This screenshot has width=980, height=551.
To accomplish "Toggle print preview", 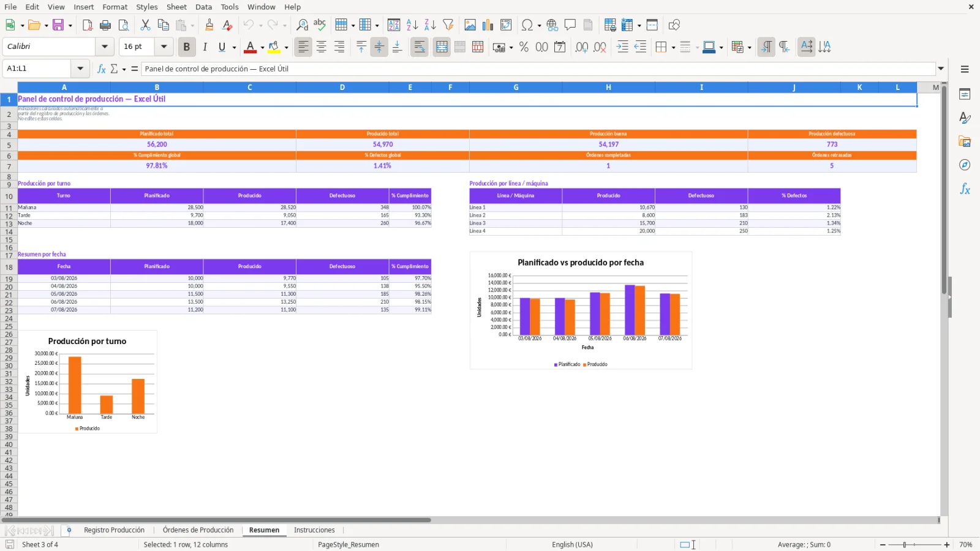I will pyautogui.click(x=124, y=25).
